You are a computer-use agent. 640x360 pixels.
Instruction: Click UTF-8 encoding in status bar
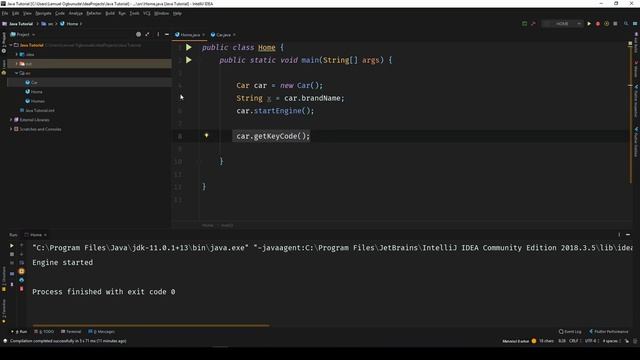[591, 341]
